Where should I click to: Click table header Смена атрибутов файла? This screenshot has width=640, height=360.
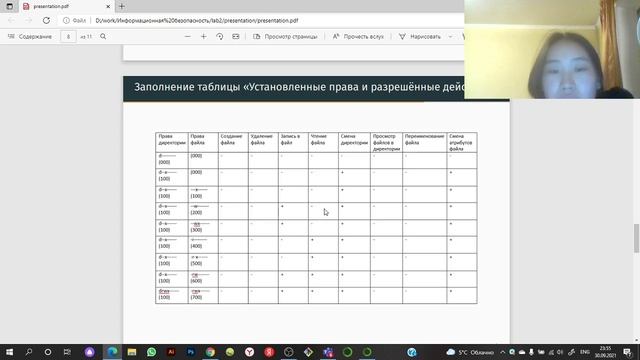(x=461, y=143)
